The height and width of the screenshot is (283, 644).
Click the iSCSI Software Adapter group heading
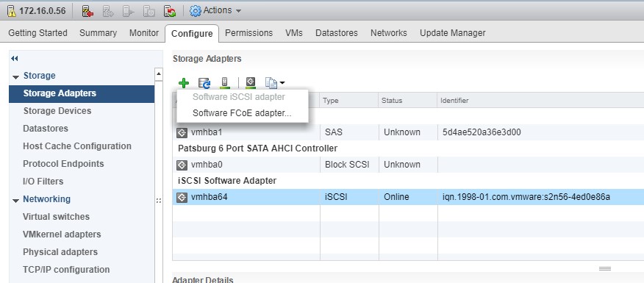(227, 181)
